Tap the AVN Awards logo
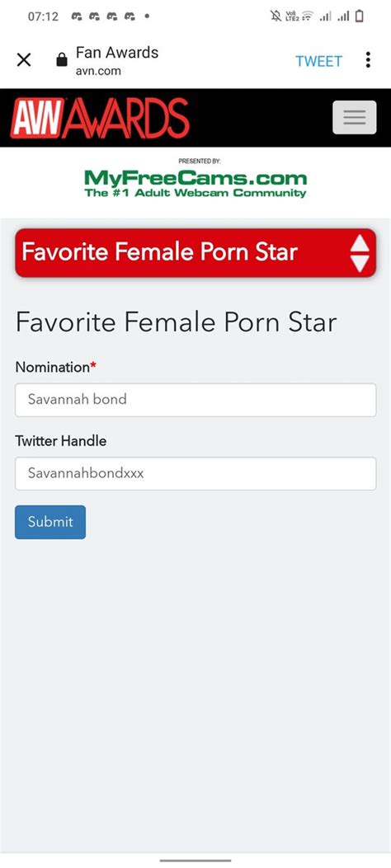Image resolution: width=391 pixels, height=868 pixels. pos(100,118)
